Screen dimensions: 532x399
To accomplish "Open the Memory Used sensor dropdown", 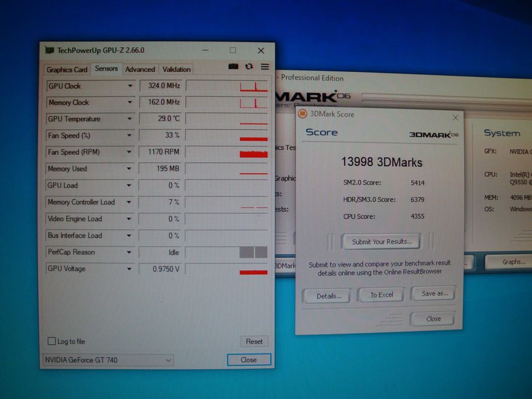I will coord(129,169).
